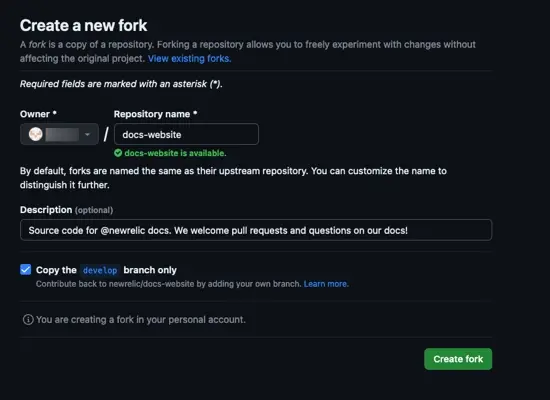Click the owner avatar icon
Screen dimensions: 550x400
pos(36,134)
